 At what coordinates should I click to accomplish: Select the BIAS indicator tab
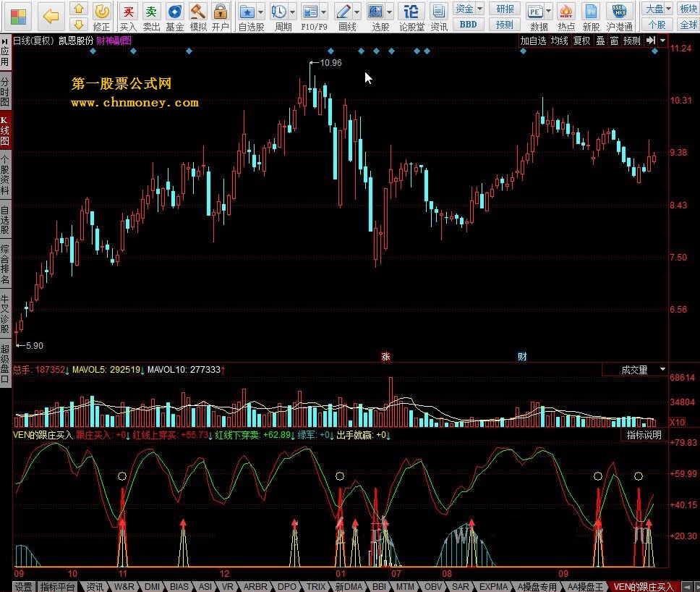coord(179,586)
